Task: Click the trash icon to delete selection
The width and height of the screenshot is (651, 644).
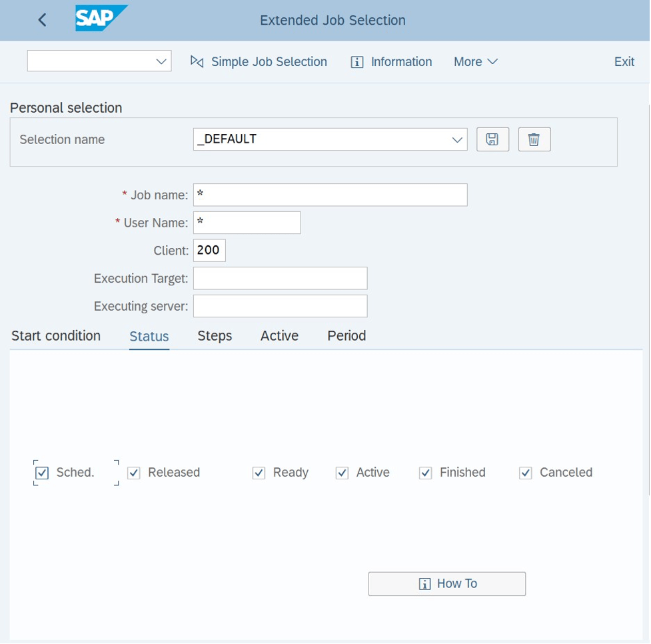Action: 534,139
